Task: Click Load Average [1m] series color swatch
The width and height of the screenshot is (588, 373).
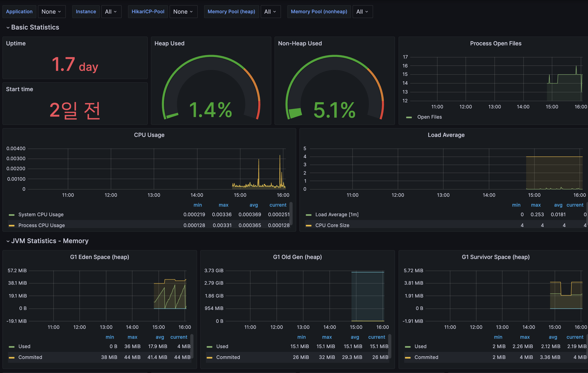Action: pos(309,215)
